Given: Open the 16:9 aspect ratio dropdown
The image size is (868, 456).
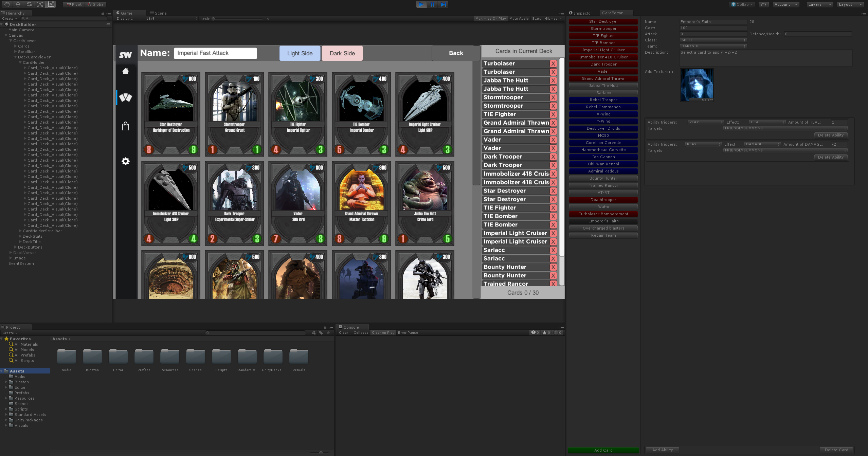Looking at the screenshot, I should (x=171, y=19).
